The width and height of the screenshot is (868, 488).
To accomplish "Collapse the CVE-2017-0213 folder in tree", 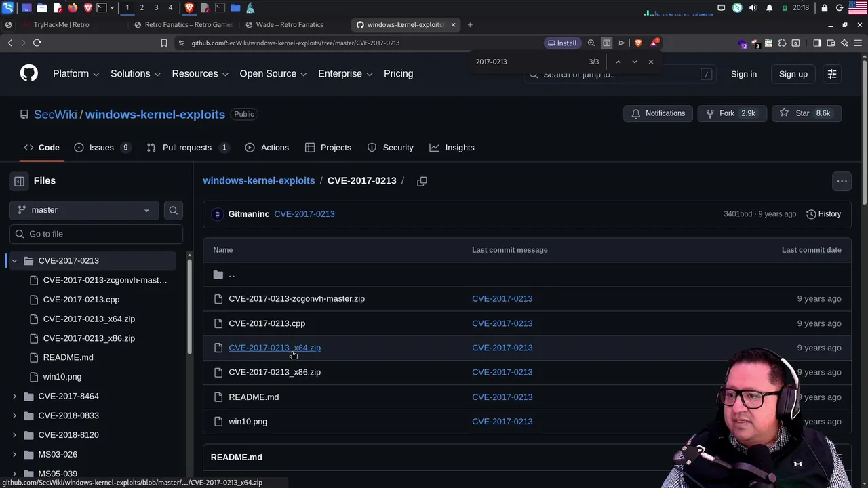I will [x=14, y=260].
